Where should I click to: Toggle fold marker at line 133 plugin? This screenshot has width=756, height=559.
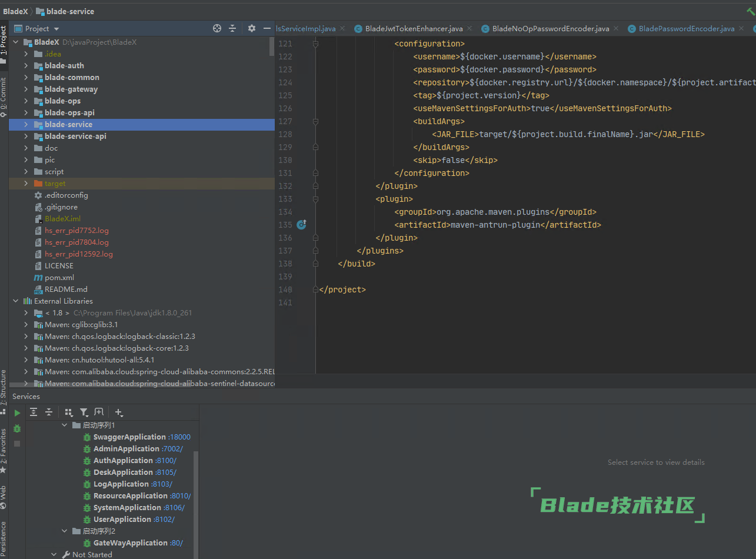point(316,199)
